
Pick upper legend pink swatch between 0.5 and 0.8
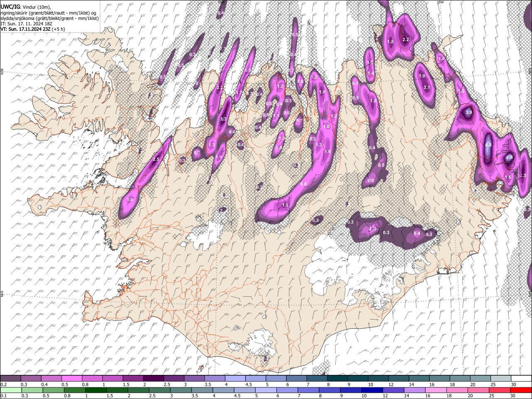[x=72, y=378]
